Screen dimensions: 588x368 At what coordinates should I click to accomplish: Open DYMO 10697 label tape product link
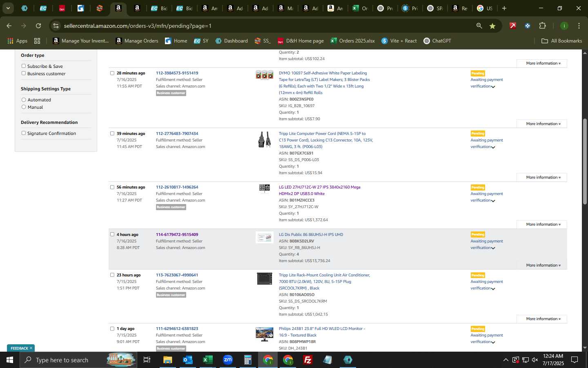[324, 83]
